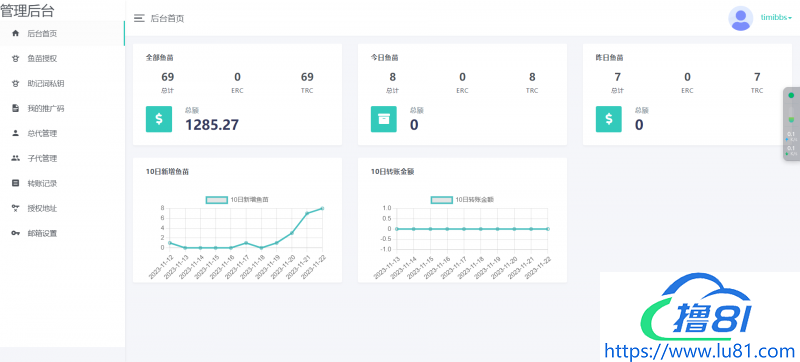Click the 69 总计 value in 全部鱼苗
The height and width of the screenshot is (362, 800).
pyautogui.click(x=168, y=77)
